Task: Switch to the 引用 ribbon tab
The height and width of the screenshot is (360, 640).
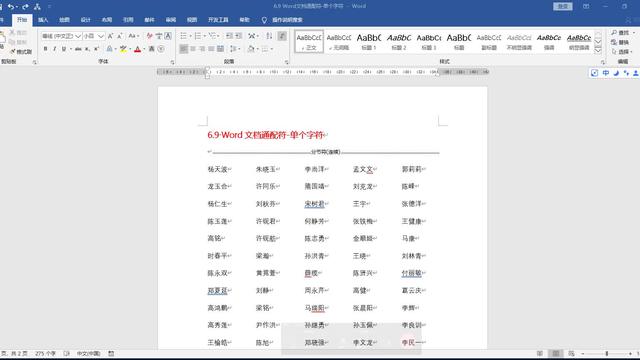Action: click(128, 20)
